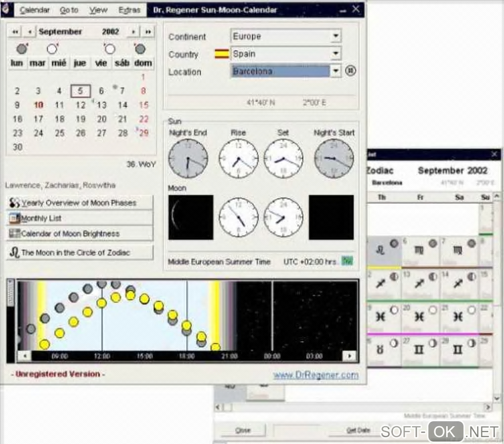This screenshot has height=444, width=504.
Task: Click the Moon rise clock
Action: pos(239,217)
